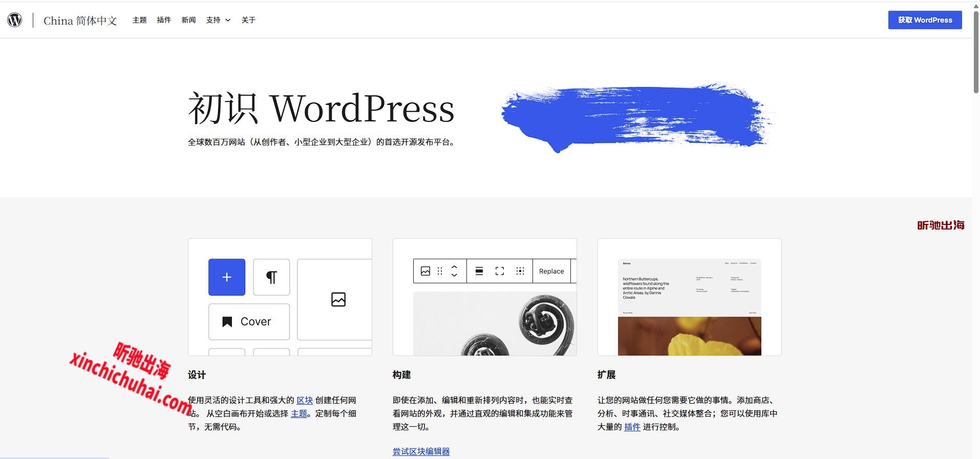Viewport: 980px width, 459px height.
Task: Click the 设计 section heading
Action: click(x=197, y=375)
